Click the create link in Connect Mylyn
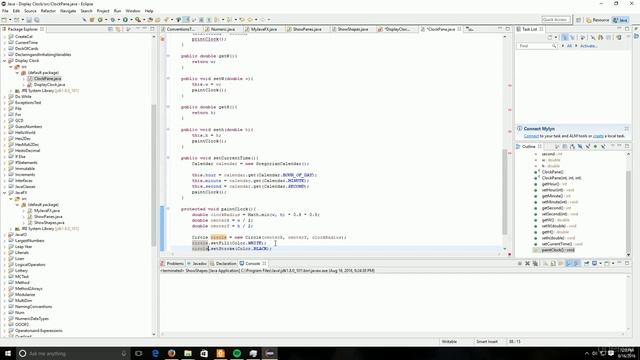The image size is (640, 360). point(598,136)
